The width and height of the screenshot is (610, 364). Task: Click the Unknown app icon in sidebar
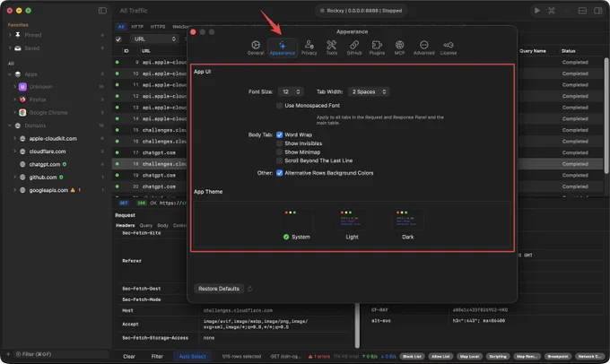(22, 87)
